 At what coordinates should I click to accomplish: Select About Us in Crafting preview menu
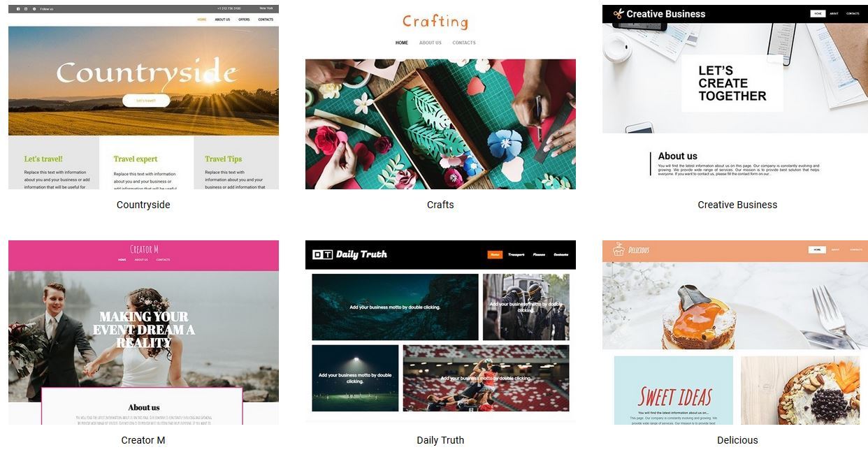tap(431, 43)
